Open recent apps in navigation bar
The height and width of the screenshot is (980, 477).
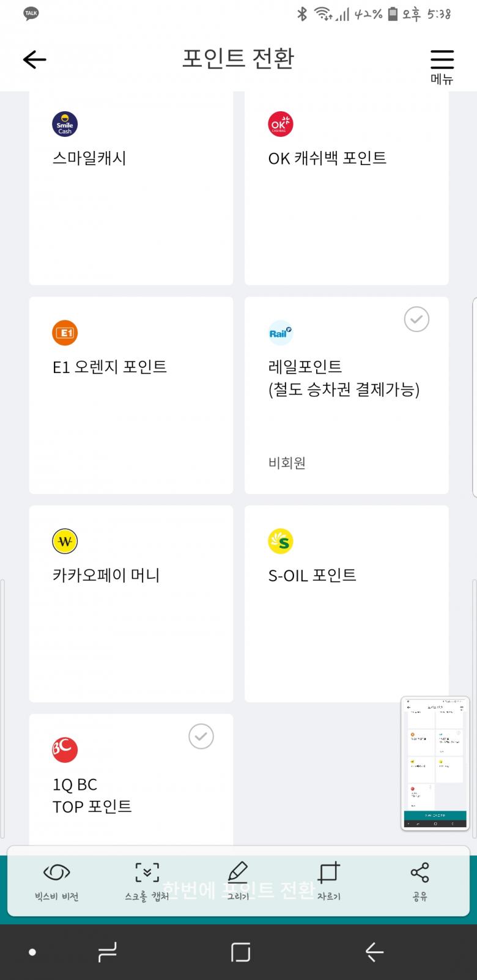pyautogui.click(x=107, y=952)
